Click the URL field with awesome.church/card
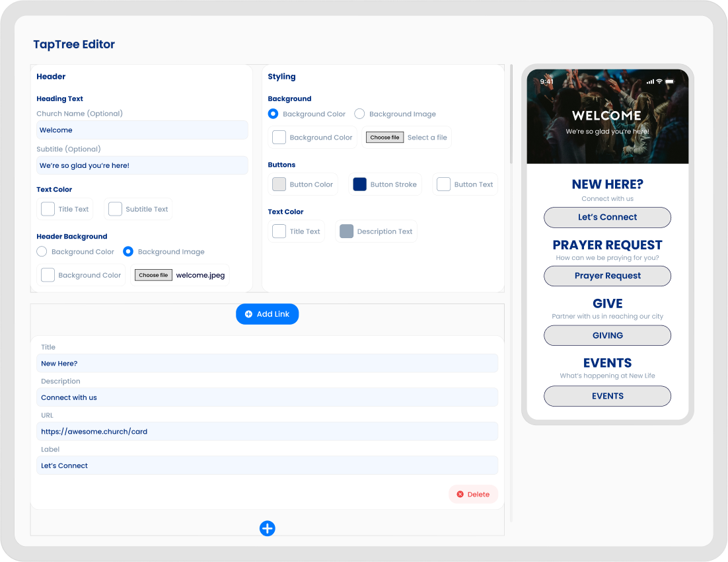Screen dimensions: 728x562 (x=267, y=431)
